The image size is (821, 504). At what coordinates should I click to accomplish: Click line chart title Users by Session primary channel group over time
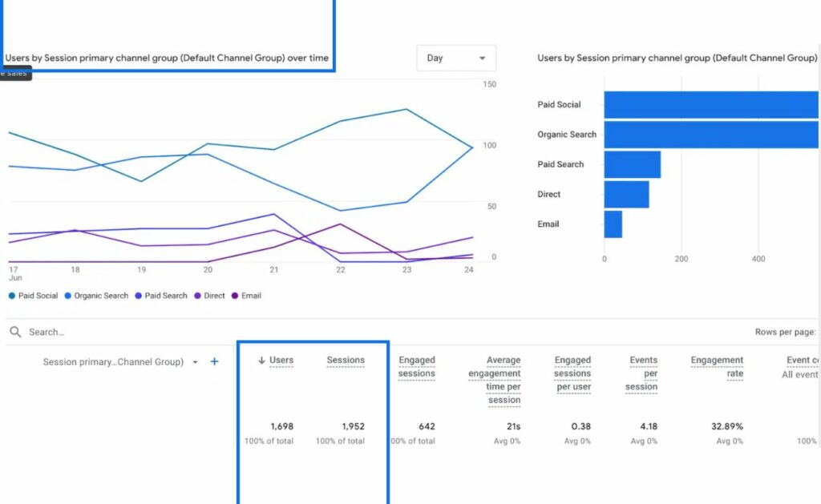coord(167,58)
